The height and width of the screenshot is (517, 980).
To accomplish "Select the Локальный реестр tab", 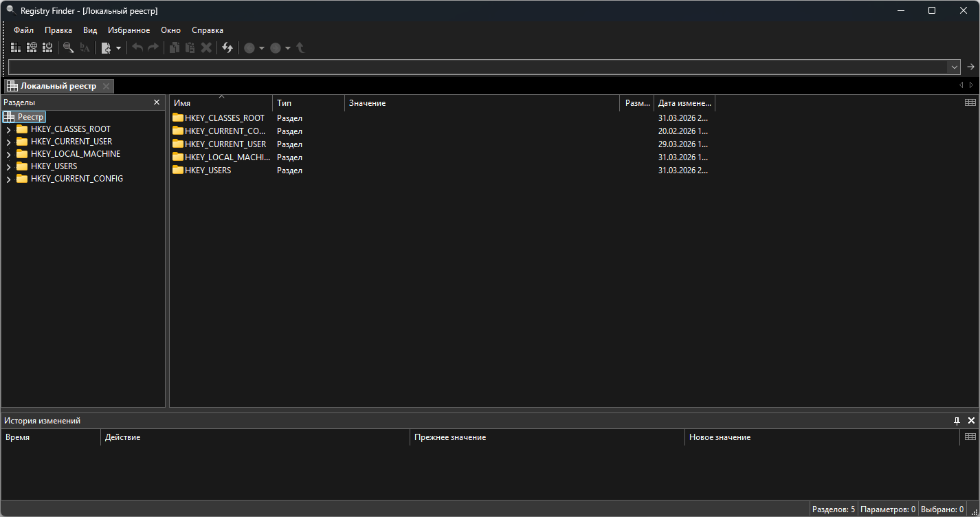I will pyautogui.click(x=58, y=86).
